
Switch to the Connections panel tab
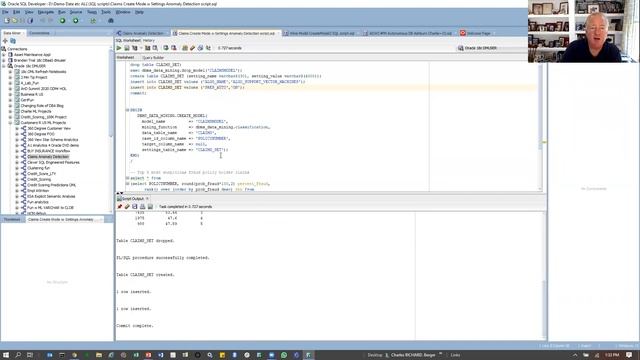click(39, 33)
